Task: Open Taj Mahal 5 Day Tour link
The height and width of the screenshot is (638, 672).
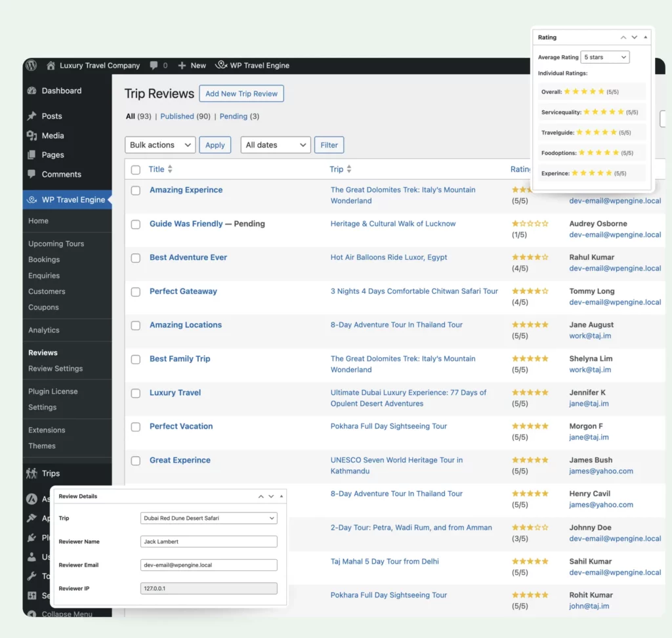Action: coord(385,561)
